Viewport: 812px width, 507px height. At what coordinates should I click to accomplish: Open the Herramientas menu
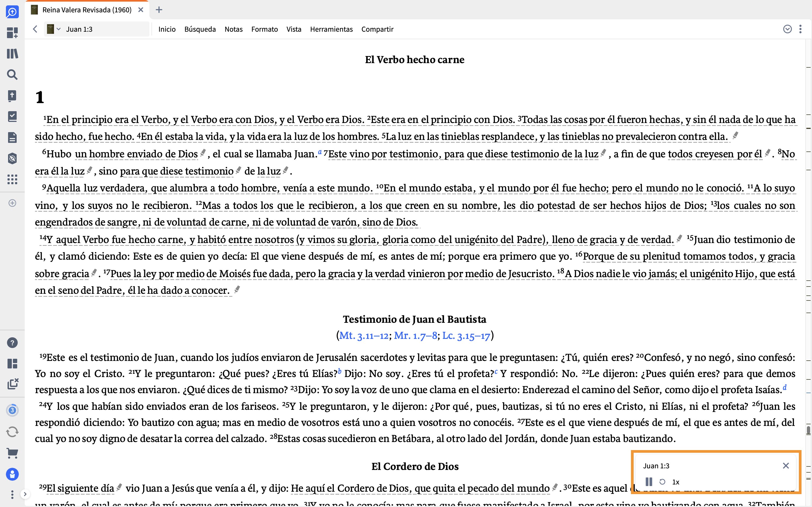331,29
